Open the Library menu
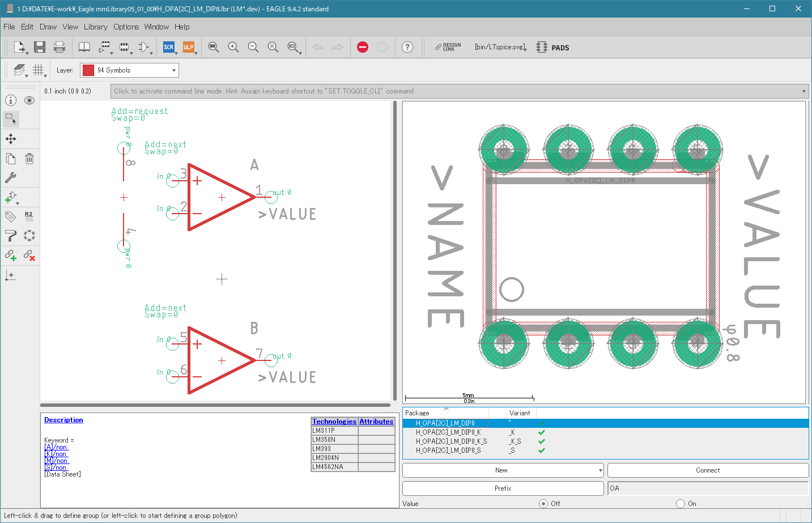Screen dimensions: 812x523 coord(95,27)
